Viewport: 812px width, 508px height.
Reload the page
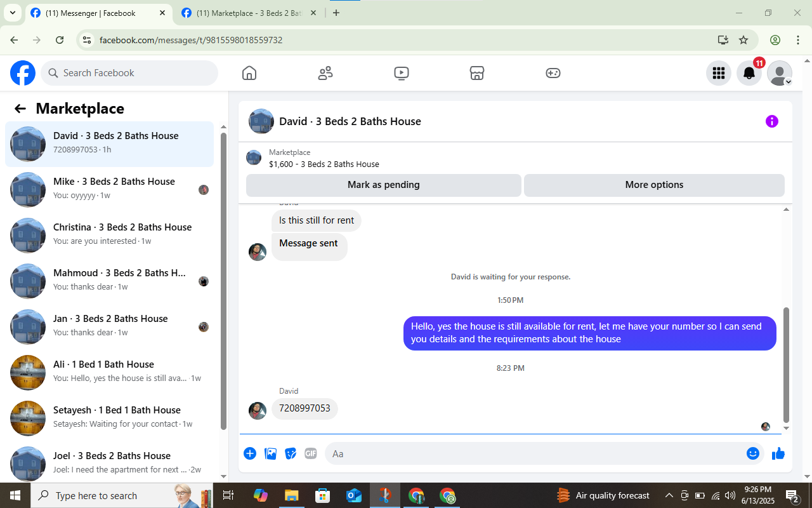[x=60, y=40]
